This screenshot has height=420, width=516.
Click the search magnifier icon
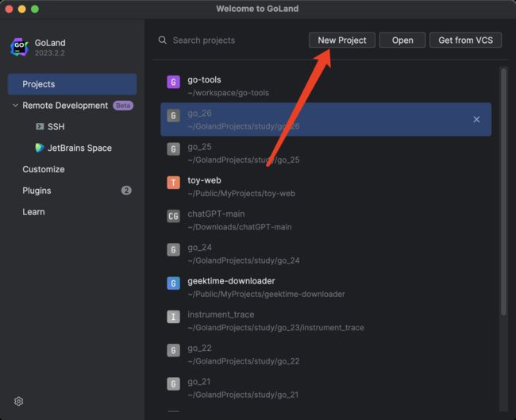pyautogui.click(x=162, y=40)
